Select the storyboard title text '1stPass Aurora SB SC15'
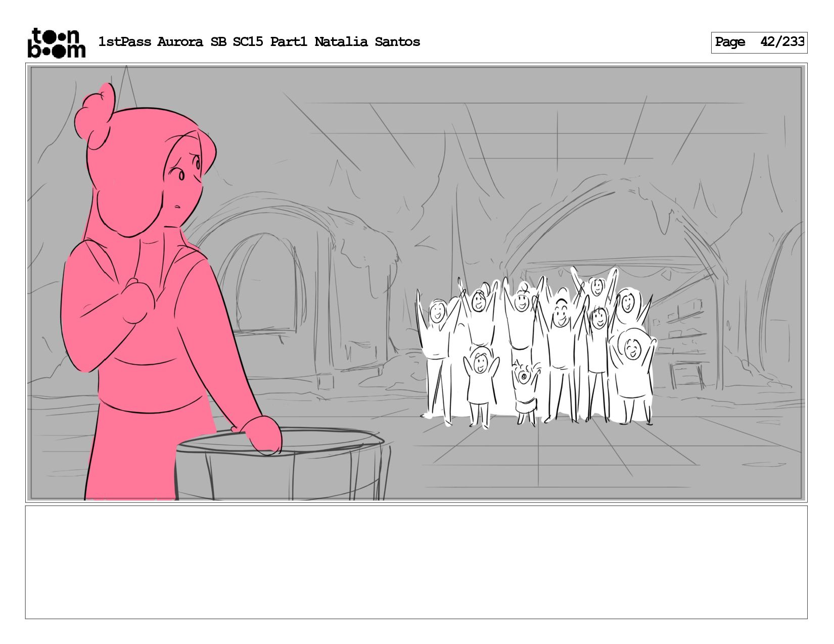The height and width of the screenshot is (644, 834). [180, 42]
